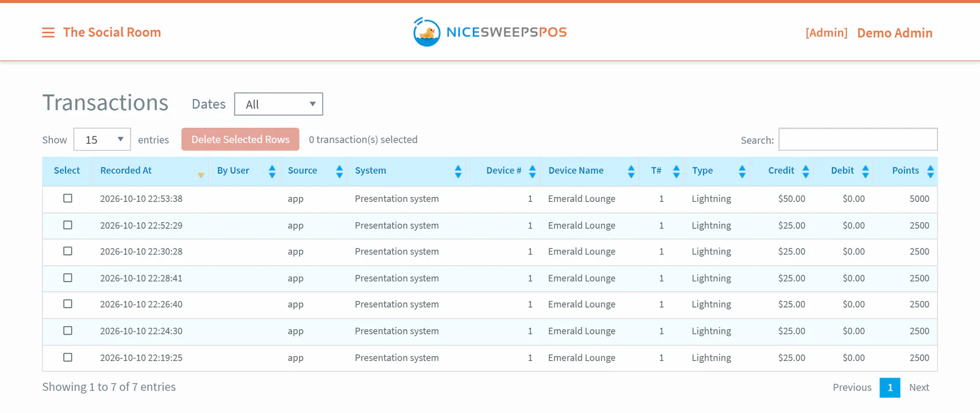
Task: Click Emerald Lounge in the 22:53:38 row
Action: [x=582, y=199]
